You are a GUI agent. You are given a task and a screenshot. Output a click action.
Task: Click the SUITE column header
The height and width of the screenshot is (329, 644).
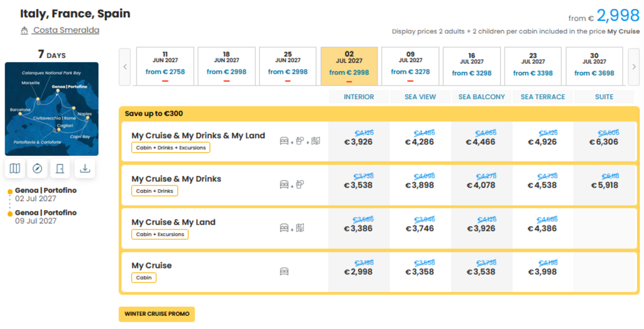[604, 97]
